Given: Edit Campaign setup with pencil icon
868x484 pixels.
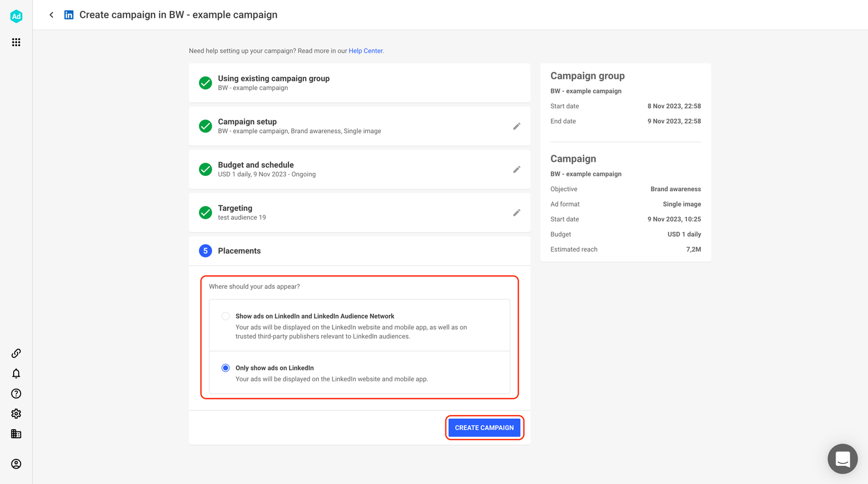Looking at the screenshot, I should tap(517, 126).
